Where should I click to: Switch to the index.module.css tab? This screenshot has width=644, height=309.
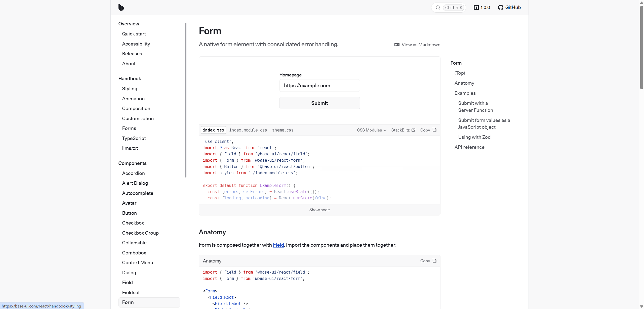(248, 130)
